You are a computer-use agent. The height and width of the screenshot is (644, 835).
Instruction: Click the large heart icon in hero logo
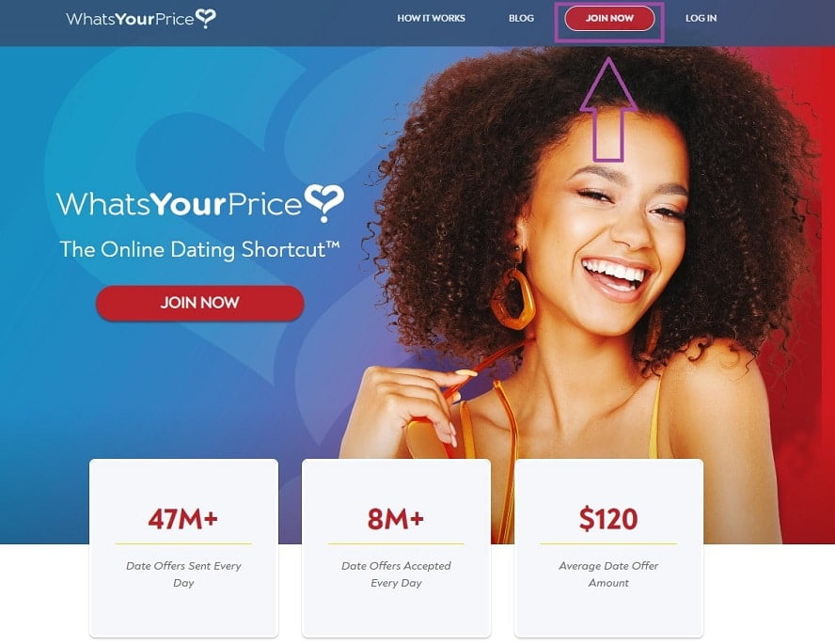[x=323, y=203]
